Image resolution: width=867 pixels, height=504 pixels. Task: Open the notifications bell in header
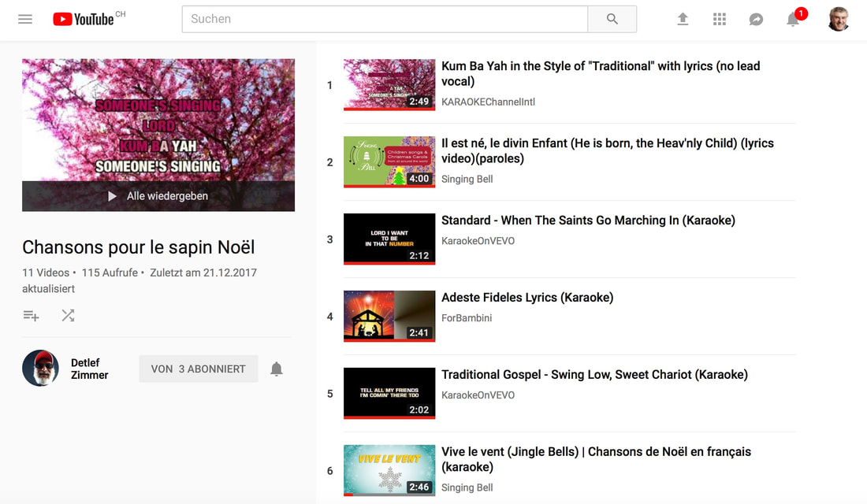(793, 20)
